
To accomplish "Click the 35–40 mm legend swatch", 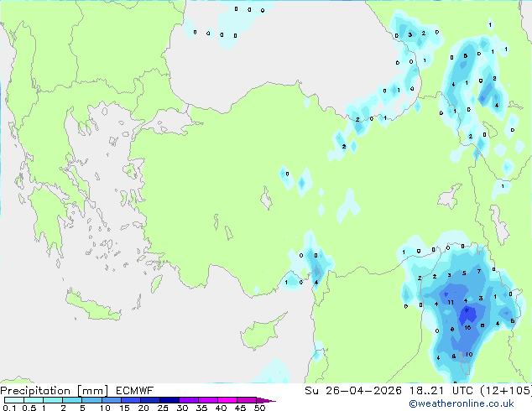I will 208,400.
